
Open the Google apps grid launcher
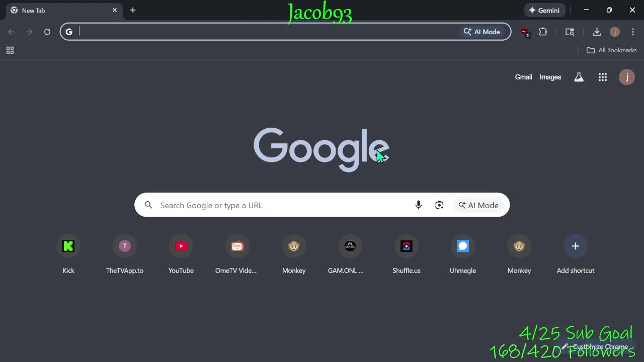[603, 77]
